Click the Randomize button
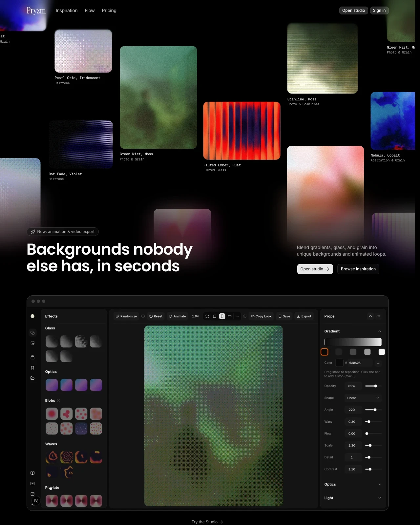Viewport: 420px width, 525px height. [x=126, y=316]
